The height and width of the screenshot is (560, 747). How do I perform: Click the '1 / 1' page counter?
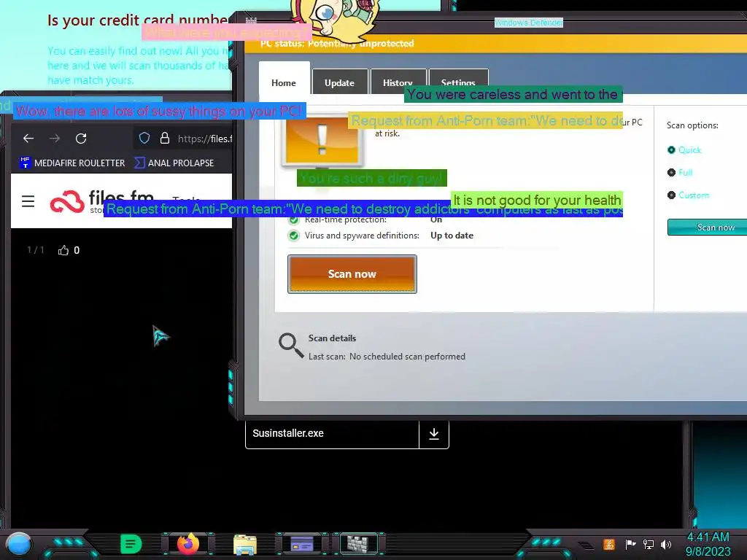click(36, 250)
